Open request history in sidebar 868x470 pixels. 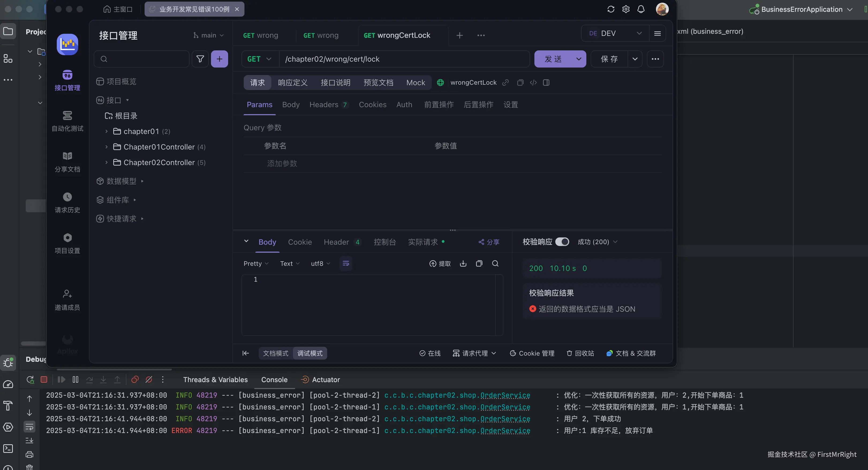(x=67, y=203)
